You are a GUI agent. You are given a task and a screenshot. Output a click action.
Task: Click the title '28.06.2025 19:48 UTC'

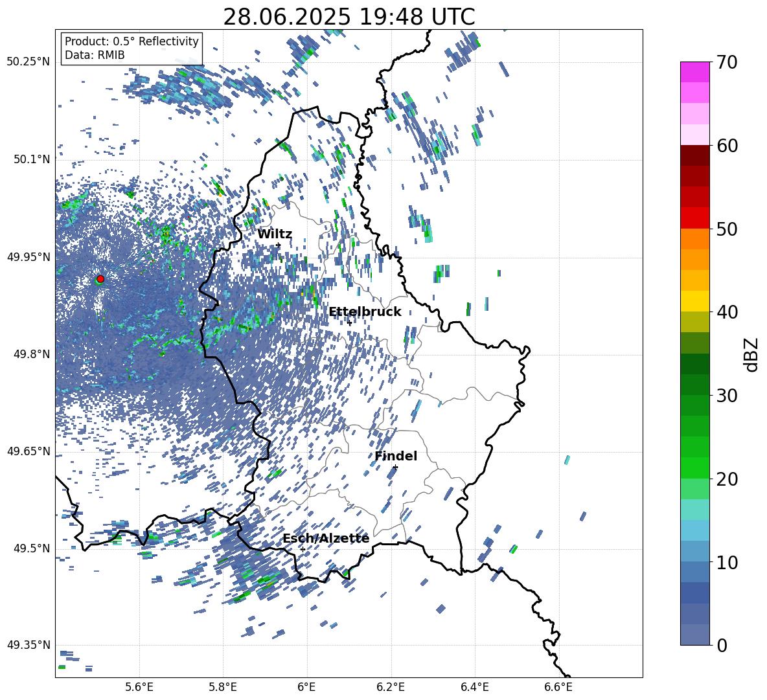click(x=349, y=17)
